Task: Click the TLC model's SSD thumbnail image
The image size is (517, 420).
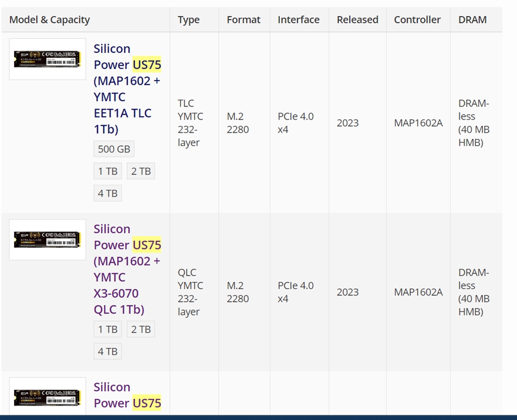Action: (x=47, y=59)
